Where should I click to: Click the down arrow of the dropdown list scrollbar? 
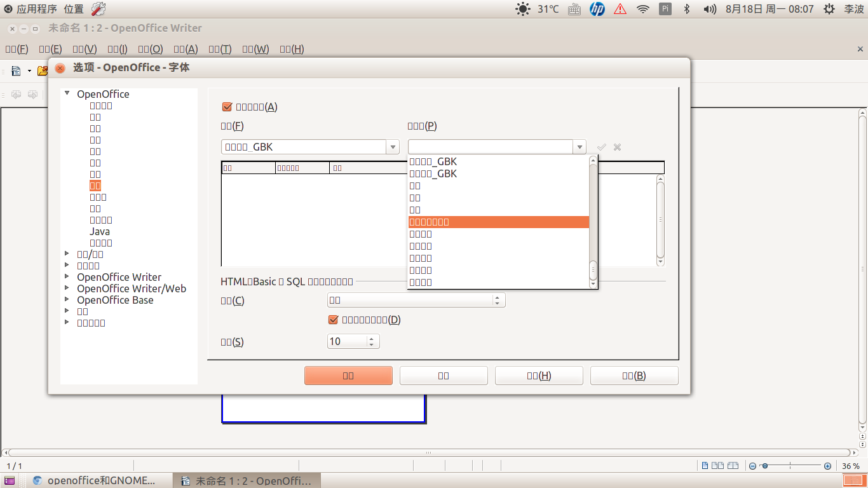tap(593, 284)
